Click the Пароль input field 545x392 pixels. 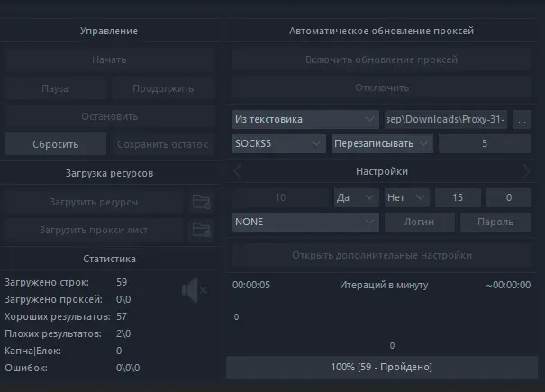click(x=495, y=222)
